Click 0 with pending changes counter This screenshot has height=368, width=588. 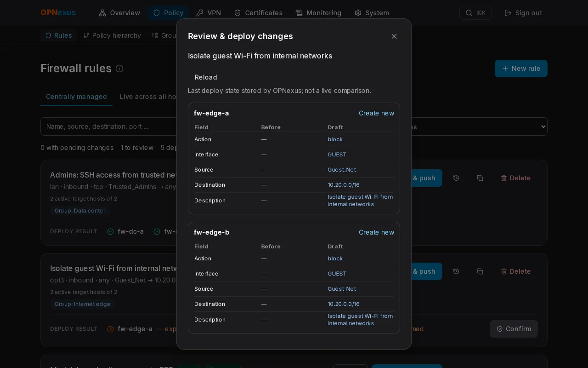tap(77, 148)
